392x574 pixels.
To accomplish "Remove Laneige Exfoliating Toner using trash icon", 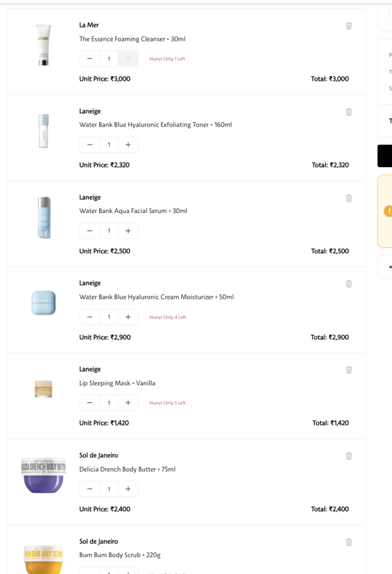I will (x=349, y=112).
